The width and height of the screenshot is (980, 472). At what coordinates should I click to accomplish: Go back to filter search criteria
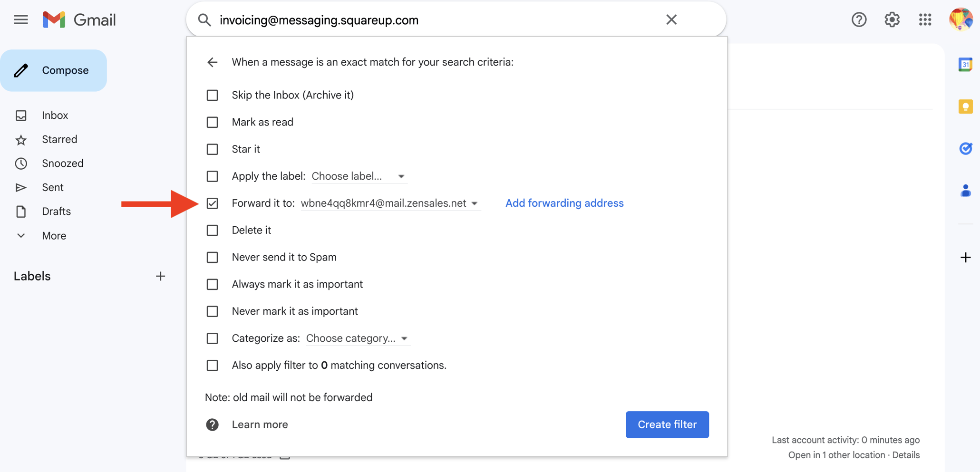(212, 62)
